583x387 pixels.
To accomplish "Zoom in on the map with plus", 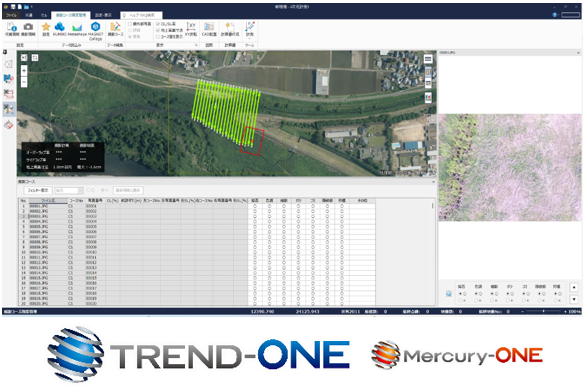I will 24,70.
